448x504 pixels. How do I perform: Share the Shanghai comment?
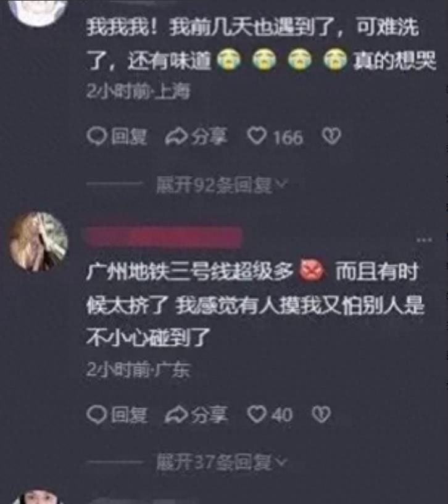[x=196, y=136]
